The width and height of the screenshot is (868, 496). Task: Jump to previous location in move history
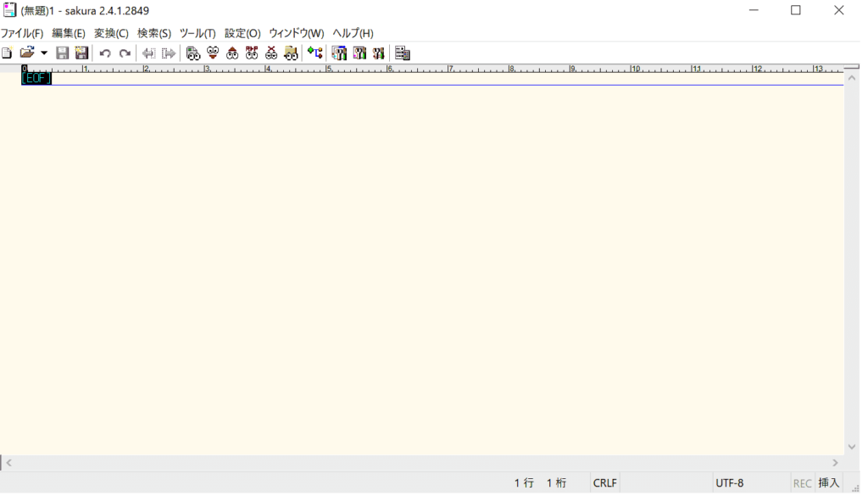[x=148, y=53]
